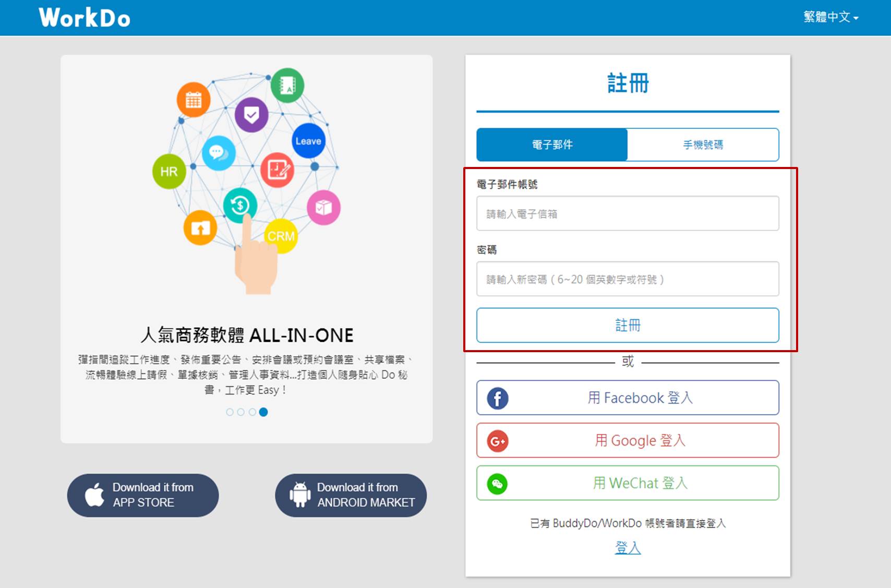Select the fourth carousel dot

pos(263,412)
